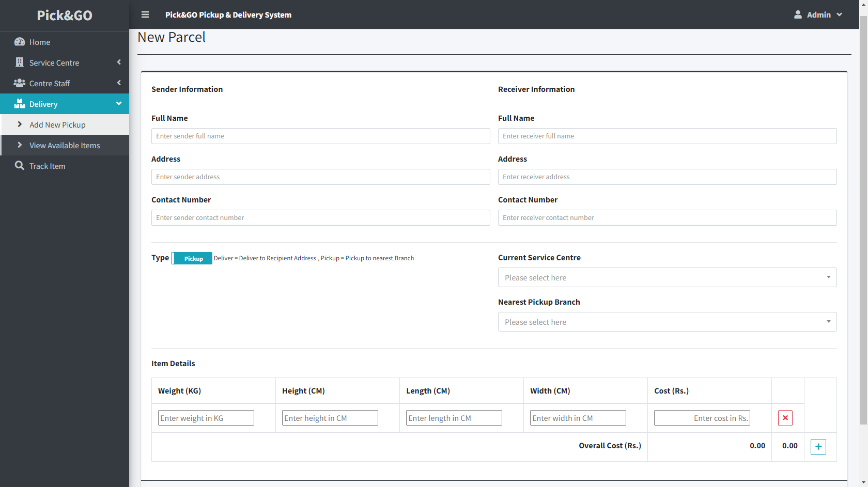Viewport: 868px width, 487px height.
Task: Click the Delivery boxes icon
Action: pyautogui.click(x=20, y=104)
